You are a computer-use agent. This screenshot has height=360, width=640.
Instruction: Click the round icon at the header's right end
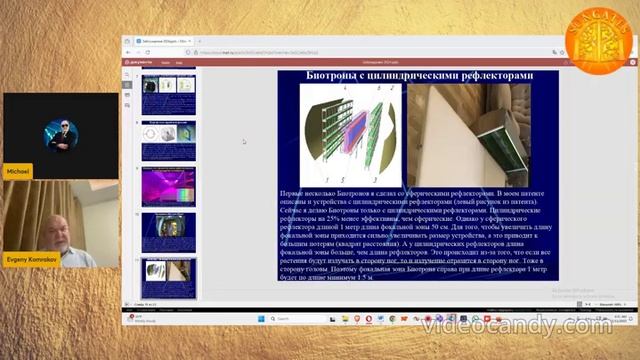point(633,62)
